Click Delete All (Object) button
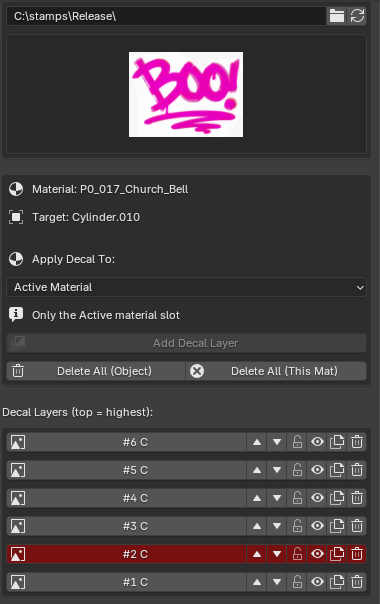Viewport: 380px width, 604px height. (96, 371)
